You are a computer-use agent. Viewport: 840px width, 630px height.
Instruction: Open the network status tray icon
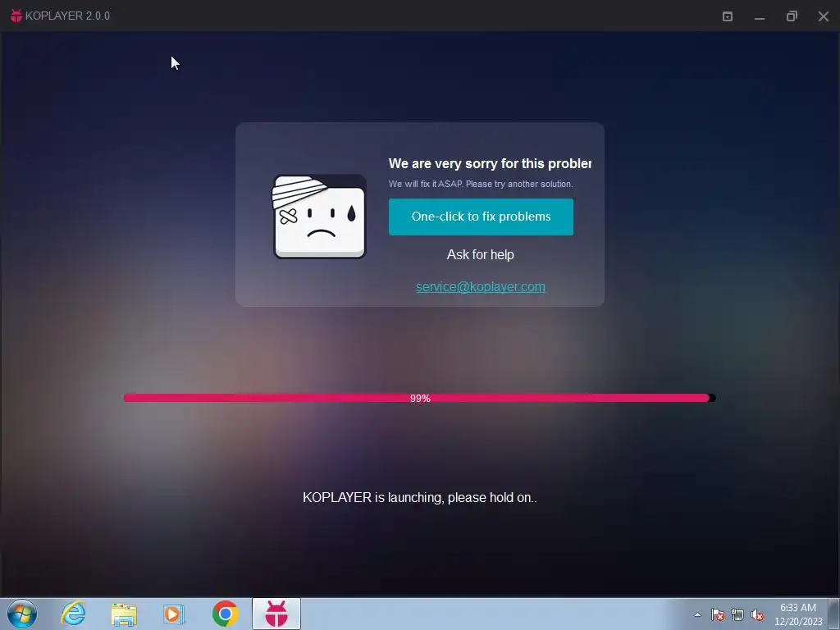tap(737, 614)
